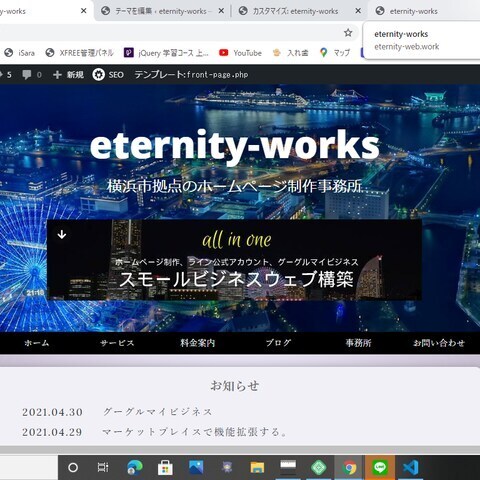The image size is (480, 480).
Task: Open the 入れ歯 bookmark
Action: pos(290,53)
